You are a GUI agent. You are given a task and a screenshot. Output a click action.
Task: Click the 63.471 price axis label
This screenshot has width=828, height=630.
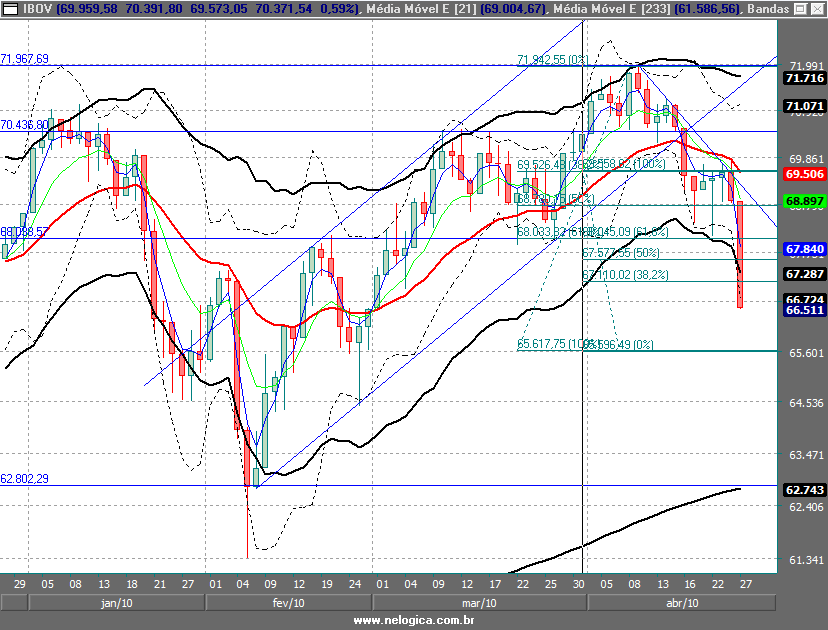pyautogui.click(x=806, y=455)
